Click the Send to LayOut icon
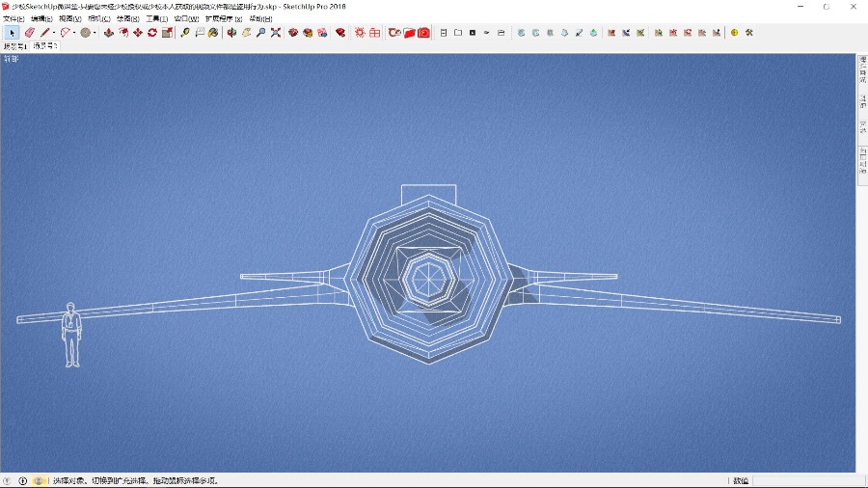Viewport: 868px width, 488px height. coord(322,33)
